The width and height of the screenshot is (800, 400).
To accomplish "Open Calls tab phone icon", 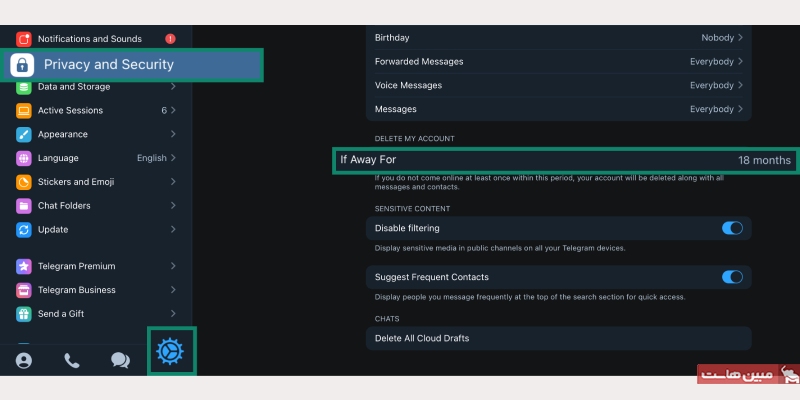I will tap(72, 361).
